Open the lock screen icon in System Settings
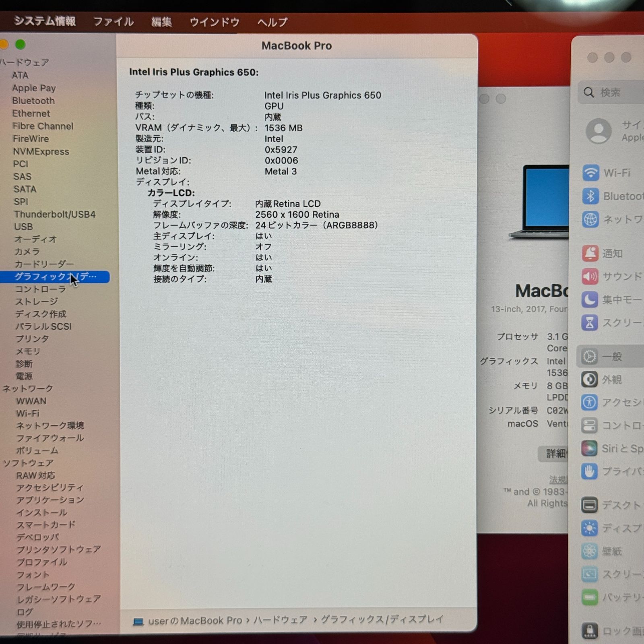Image resolution: width=644 pixels, height=644 pixels. pos(590,631)
